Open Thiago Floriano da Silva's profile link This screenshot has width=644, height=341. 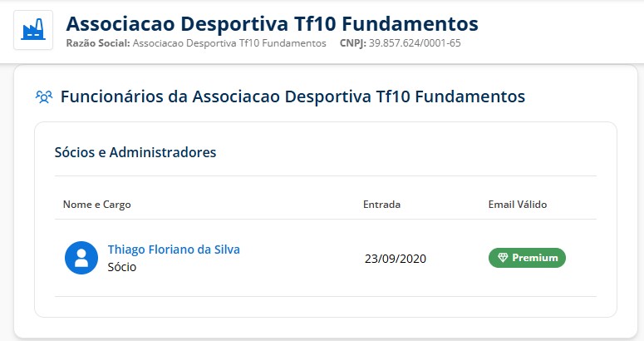tap(174, 250)
